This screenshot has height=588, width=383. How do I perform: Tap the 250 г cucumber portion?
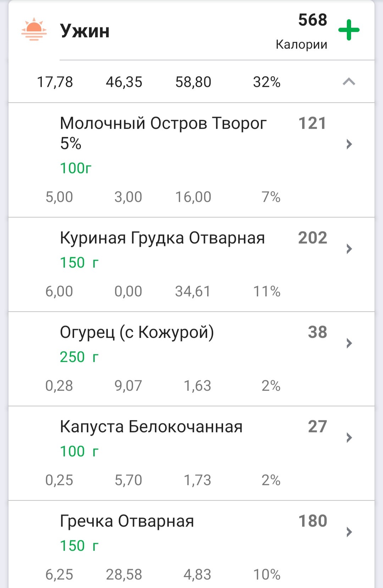click(79, 357)
